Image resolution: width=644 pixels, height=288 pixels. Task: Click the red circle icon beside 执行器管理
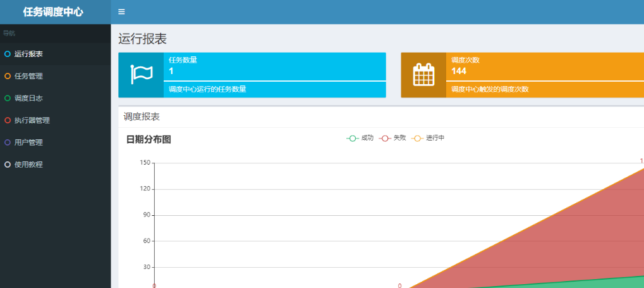[8, 120]
